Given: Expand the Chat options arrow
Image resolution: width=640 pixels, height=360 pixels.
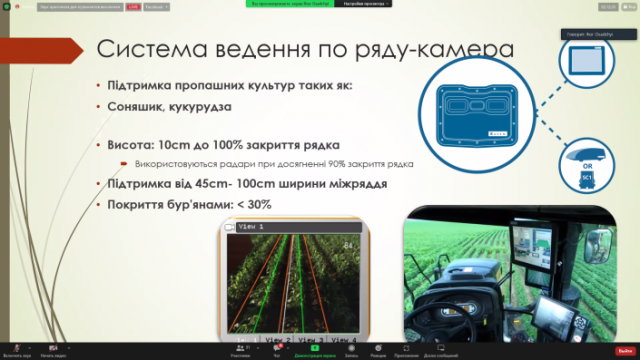Looking at the screenshot, I should coord(288,348).
